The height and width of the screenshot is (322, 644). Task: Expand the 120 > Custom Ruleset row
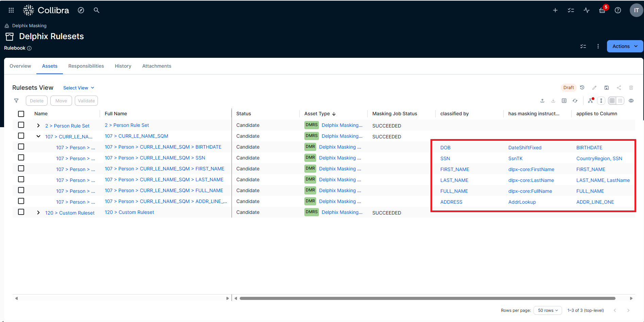(38, 212)
